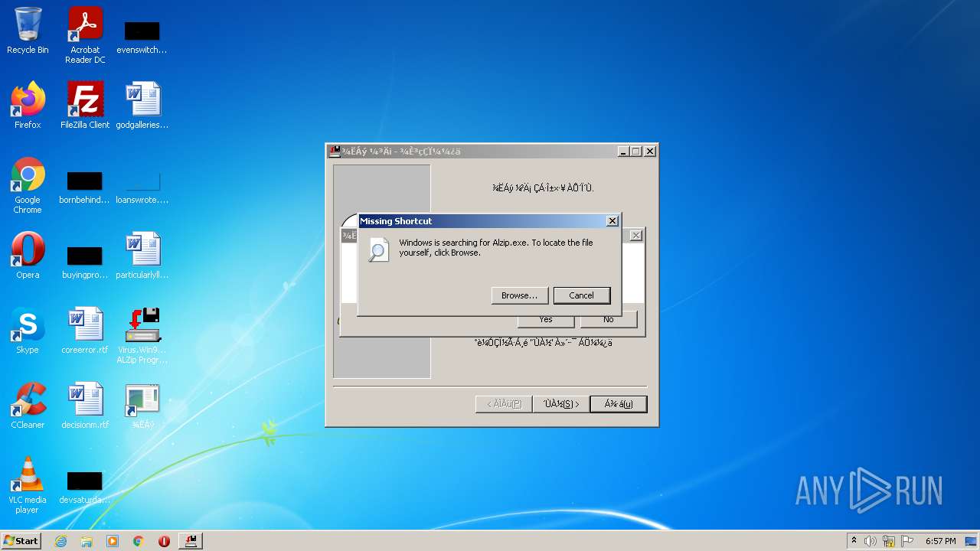Select the evenswitch file icon

[x=142, y=37]
